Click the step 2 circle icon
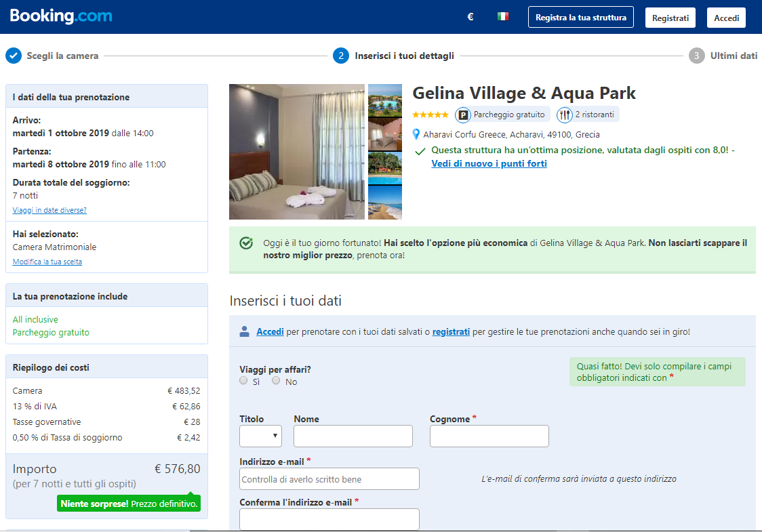 (341, 56)
